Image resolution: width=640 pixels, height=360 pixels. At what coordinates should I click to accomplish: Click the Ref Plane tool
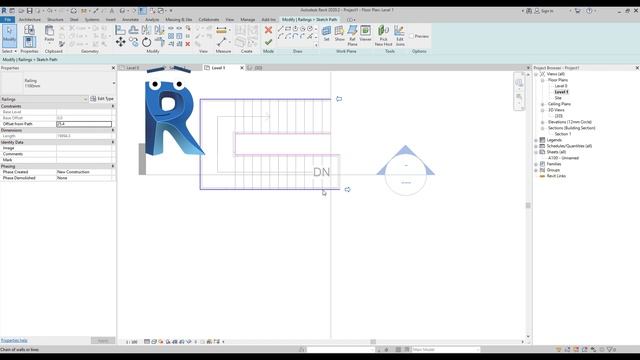pyautogui.click(x=352, y=35)
